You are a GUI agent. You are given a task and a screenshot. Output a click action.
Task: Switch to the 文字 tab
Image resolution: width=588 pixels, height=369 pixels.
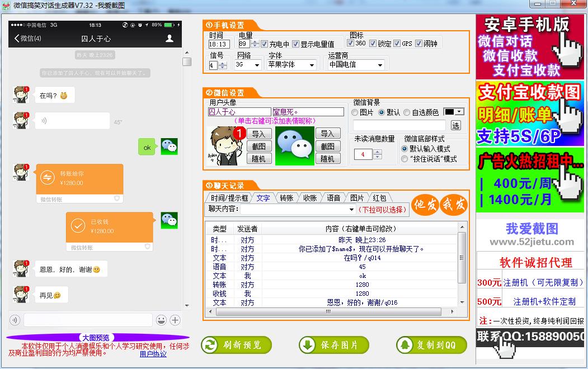263,198
